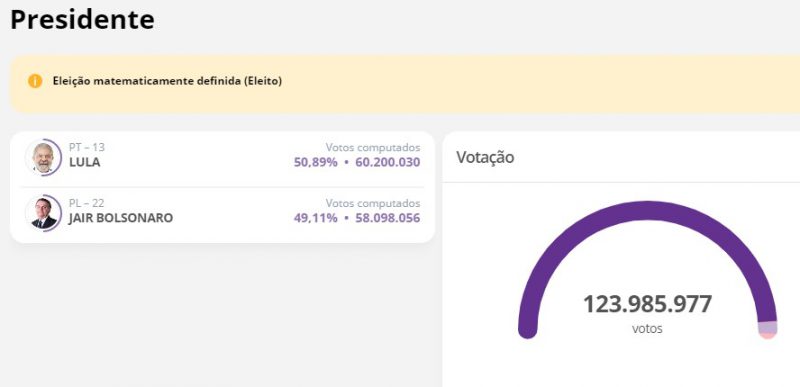The width and height of the screenshot is (800, 387).
Task: Click the 'Eleição matematicamente definida (Eleito)' banner text
Action: [167, 81]
